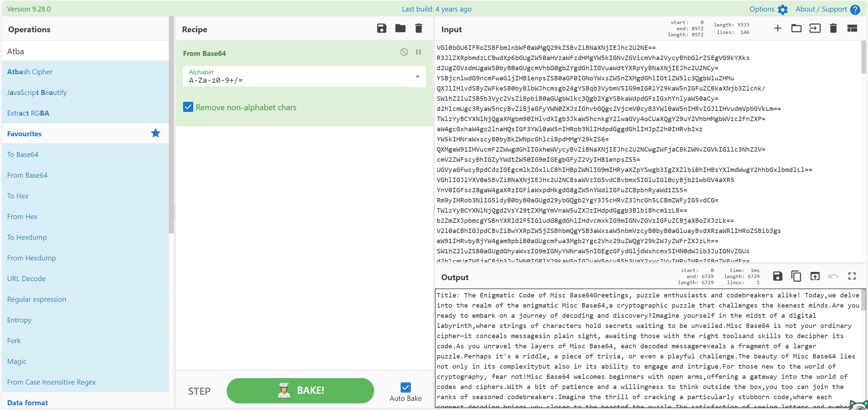
Task: Uncheck Remove non-alphabet chars
Action: pos(188,107)
